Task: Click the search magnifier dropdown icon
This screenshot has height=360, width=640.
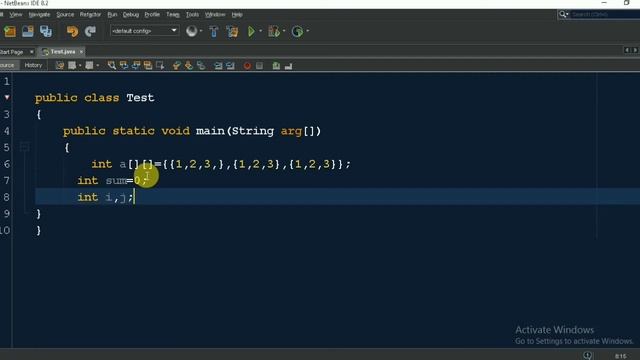Action: [564, 15]
